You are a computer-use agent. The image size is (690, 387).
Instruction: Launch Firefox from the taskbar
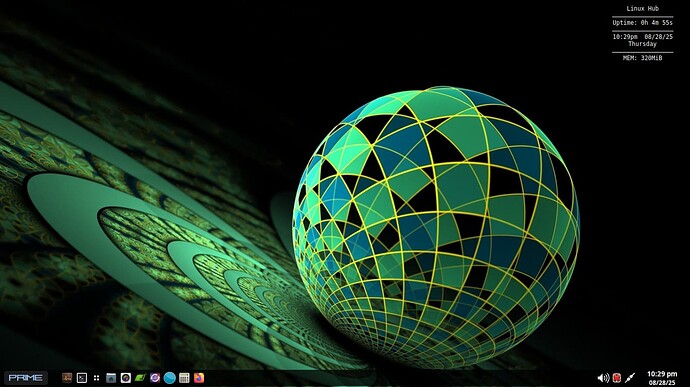[x=199, y=378]
